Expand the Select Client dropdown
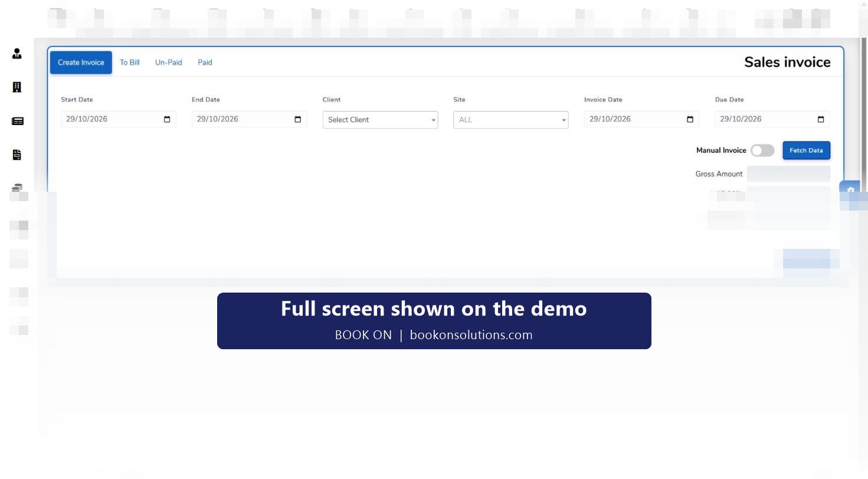Screen dimensions: 868x479 (380, 120)
